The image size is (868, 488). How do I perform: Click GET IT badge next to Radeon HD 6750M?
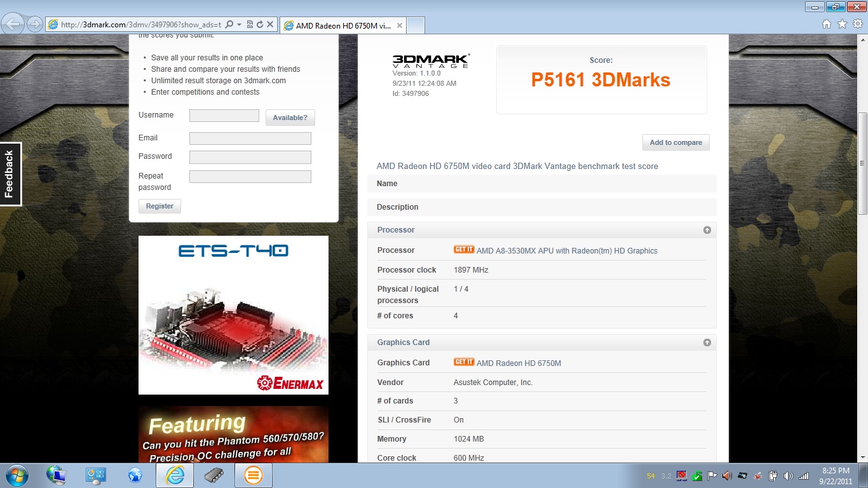point(464,362)
